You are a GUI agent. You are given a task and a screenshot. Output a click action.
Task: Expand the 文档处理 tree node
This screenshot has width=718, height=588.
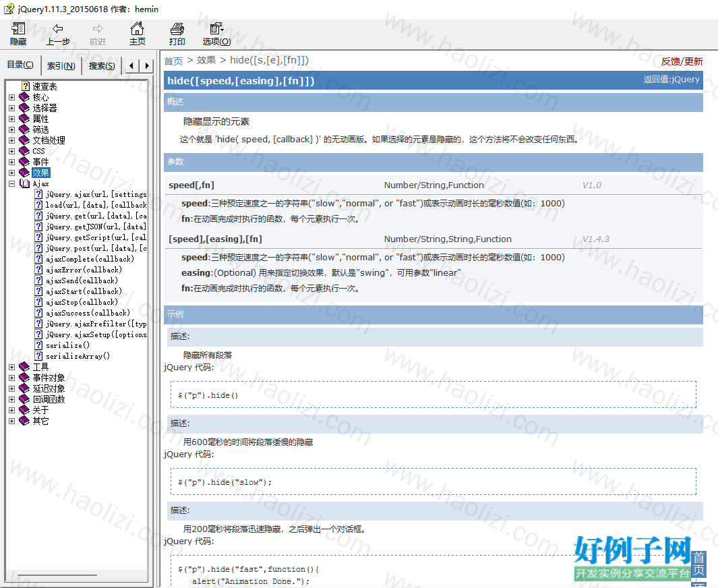(12, 140)
